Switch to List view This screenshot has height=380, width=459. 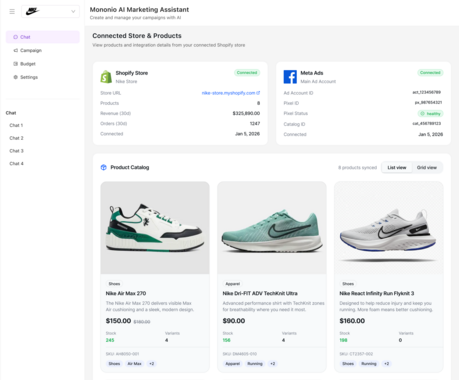pos(397,167)
